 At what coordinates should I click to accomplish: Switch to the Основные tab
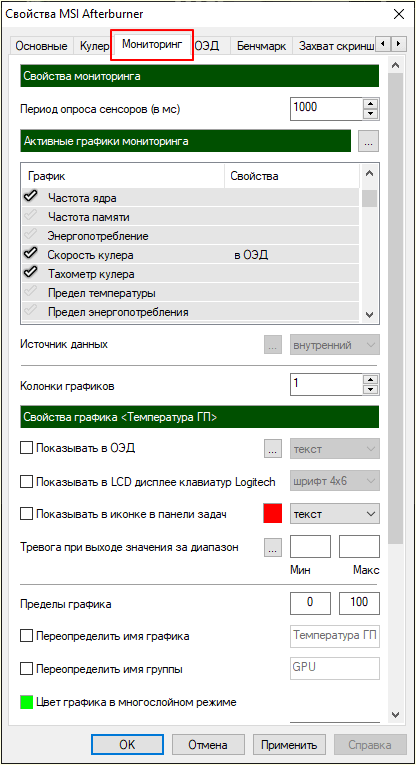(x=41, y=46)
